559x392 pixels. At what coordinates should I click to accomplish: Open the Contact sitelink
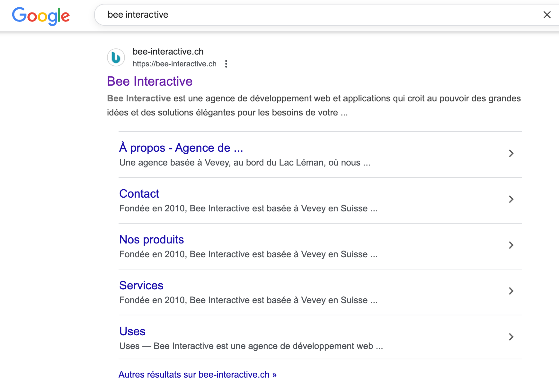139,194
